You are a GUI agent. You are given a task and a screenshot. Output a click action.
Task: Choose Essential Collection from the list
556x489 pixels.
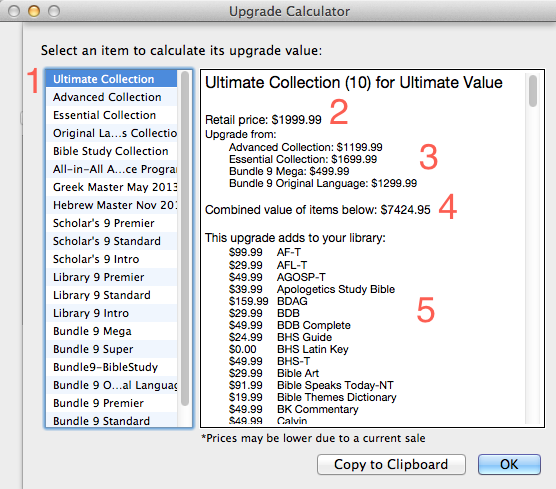pyautogui.click(x=112, y=115)
